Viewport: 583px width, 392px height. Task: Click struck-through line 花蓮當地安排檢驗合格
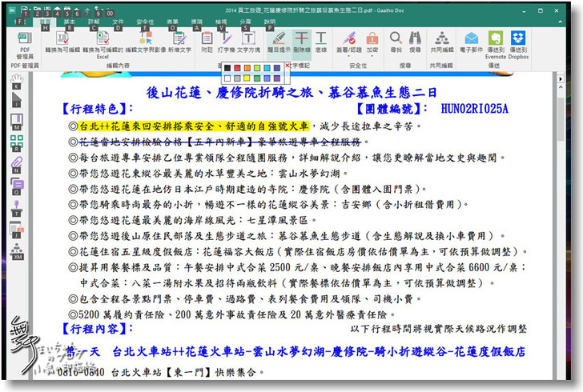pos(219,142)
